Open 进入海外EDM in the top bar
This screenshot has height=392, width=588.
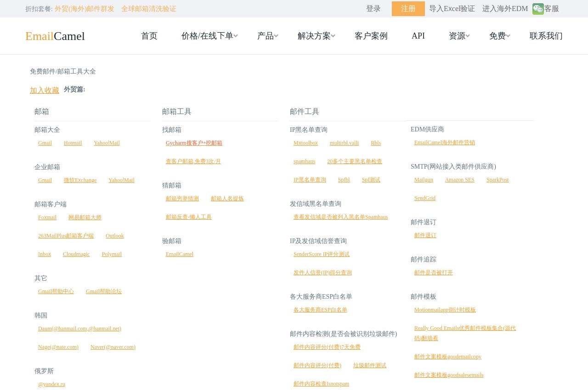pos(505,9)
